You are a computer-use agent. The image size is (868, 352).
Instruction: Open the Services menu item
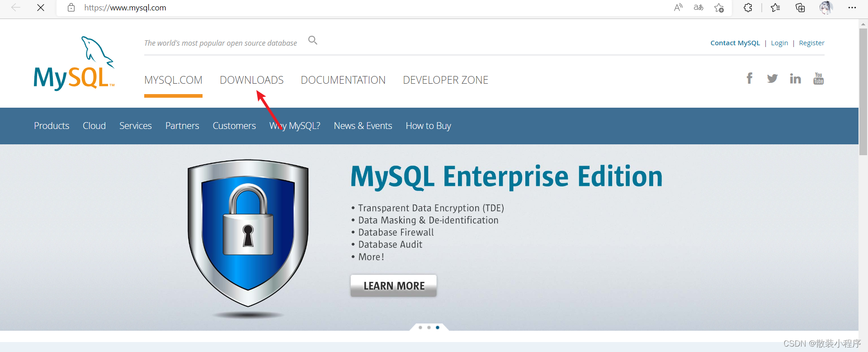135,126
